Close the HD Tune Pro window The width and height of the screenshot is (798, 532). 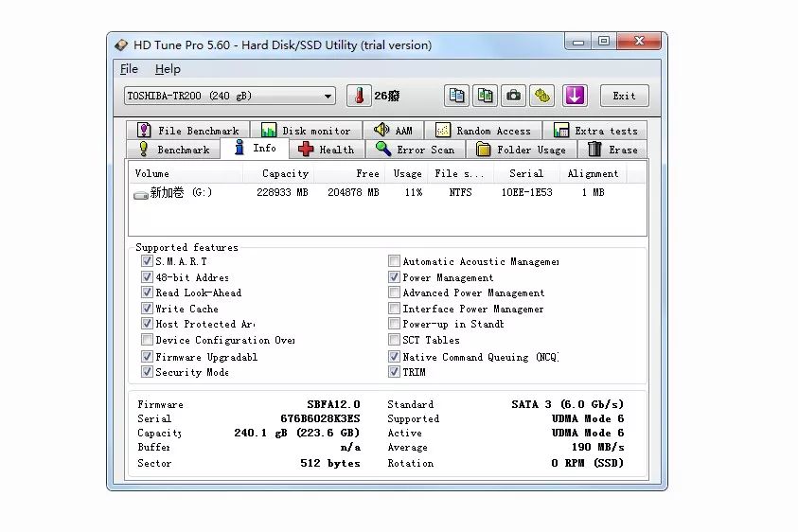639,41
